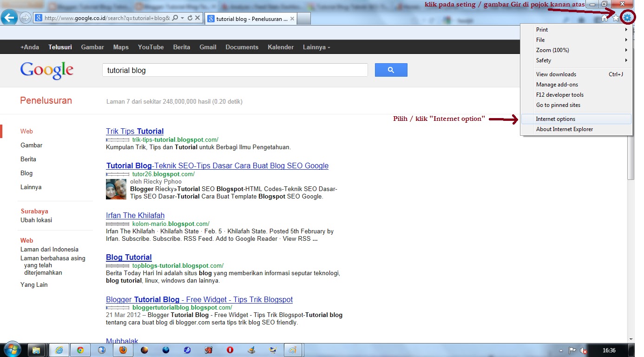Select Berita in left sidebar

(28, 159)
